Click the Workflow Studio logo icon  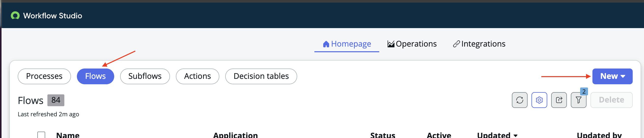[x=15, y=16]
